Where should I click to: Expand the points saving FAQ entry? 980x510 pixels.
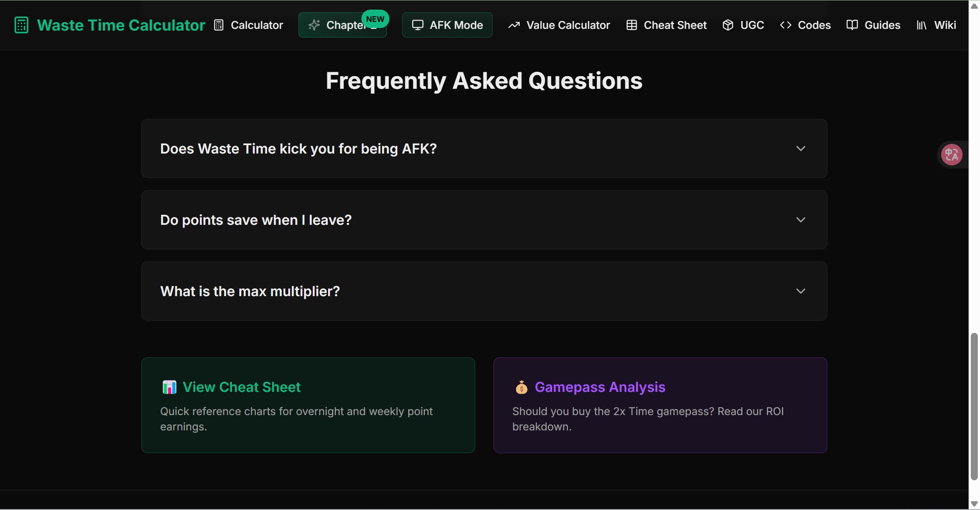click(484, 220)
